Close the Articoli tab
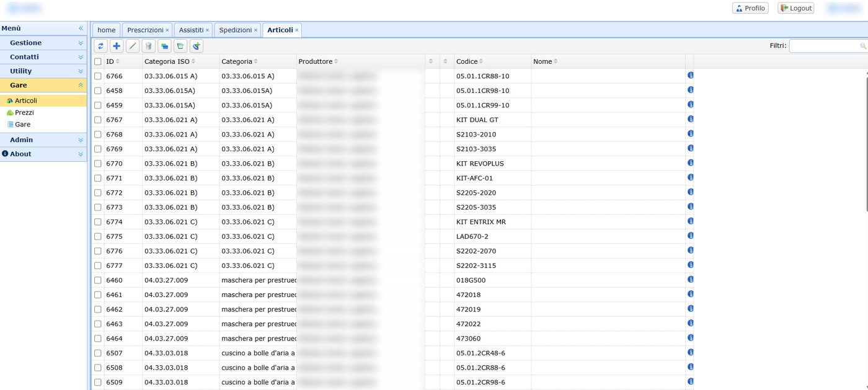 tap(297, 30)
